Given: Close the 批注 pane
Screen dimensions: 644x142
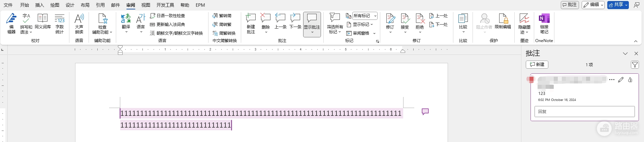Looking at the screenshot, I should coord(636,54).
